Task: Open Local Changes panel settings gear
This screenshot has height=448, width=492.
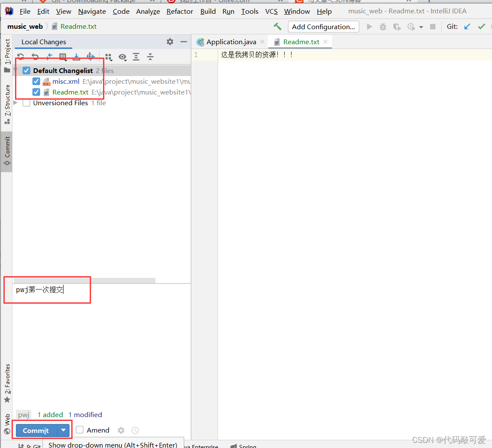Action: [x=170, y=42]
